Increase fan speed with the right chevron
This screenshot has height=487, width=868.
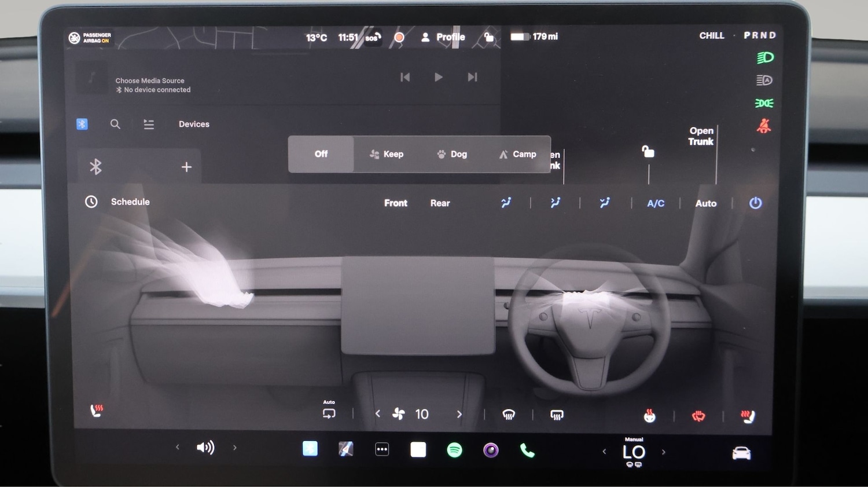pyautogui.click(x=459, y=414)
